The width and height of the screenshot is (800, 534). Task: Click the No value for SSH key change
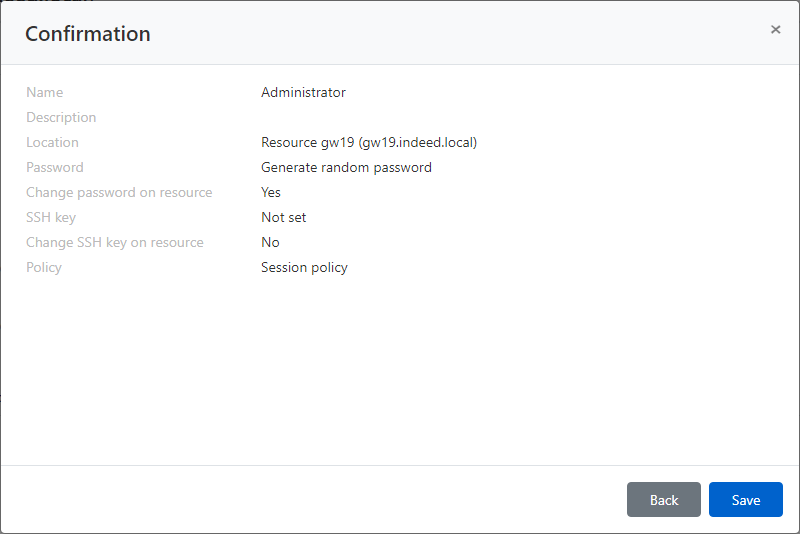270,242
